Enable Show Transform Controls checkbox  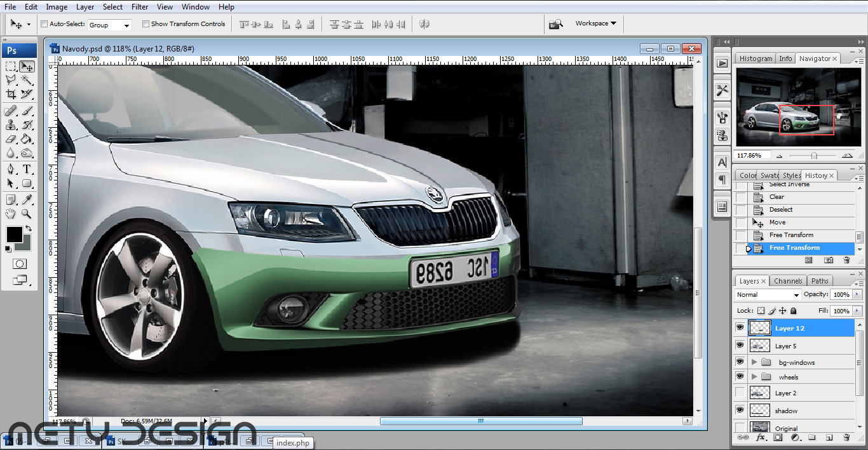146,24
